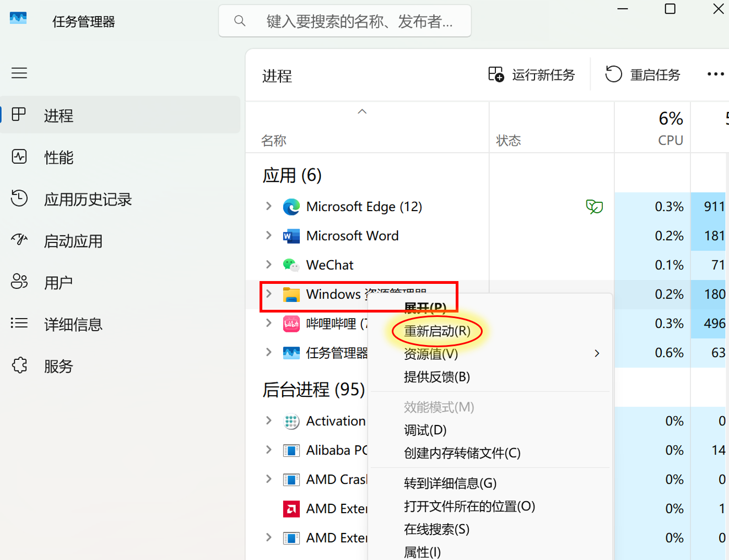The width and height of the screenshot is (729, 560).
Task: Open the hamburger navigation menu
Action: coord(19,73)
